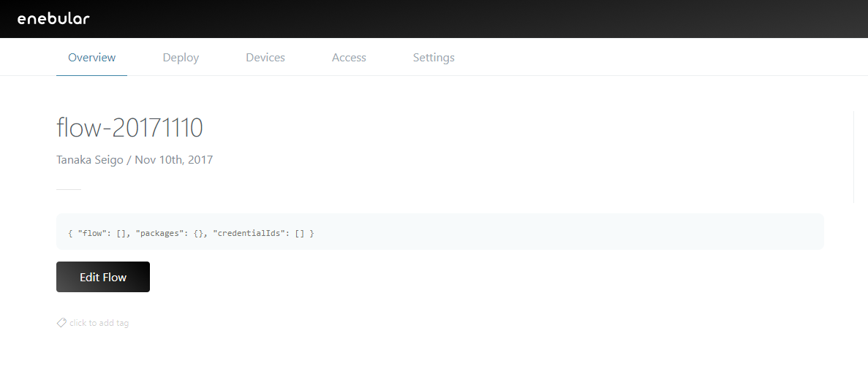Viewport: 868px width, 366px height.
Task: Click inside the JSON flow definition block
Action: (512, 232)
